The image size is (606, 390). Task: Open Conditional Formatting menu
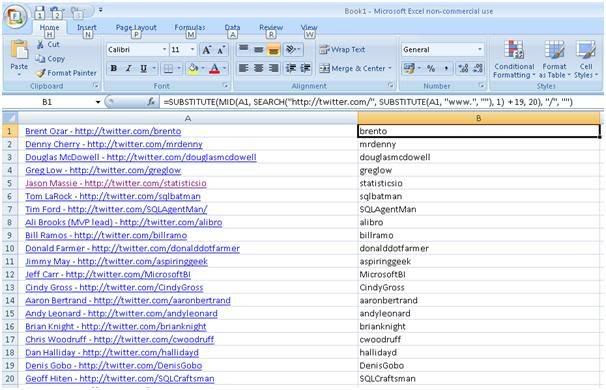(514, 60)
